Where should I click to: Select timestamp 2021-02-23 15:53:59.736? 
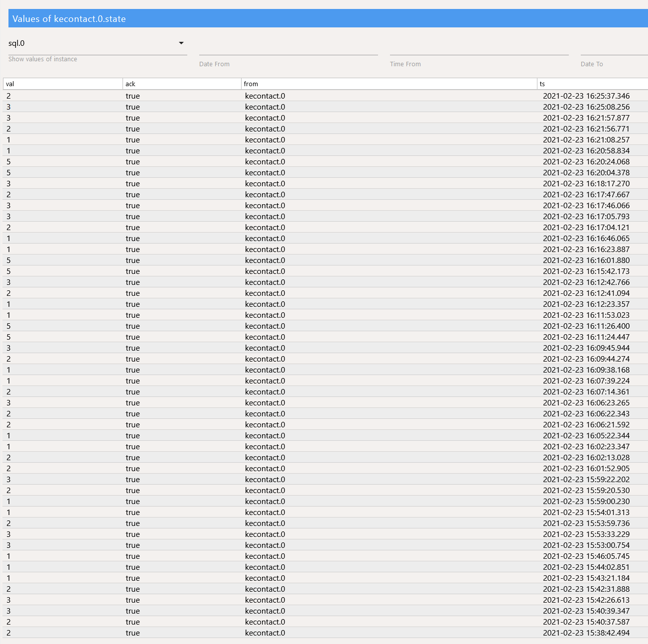[x=586, y=523]
